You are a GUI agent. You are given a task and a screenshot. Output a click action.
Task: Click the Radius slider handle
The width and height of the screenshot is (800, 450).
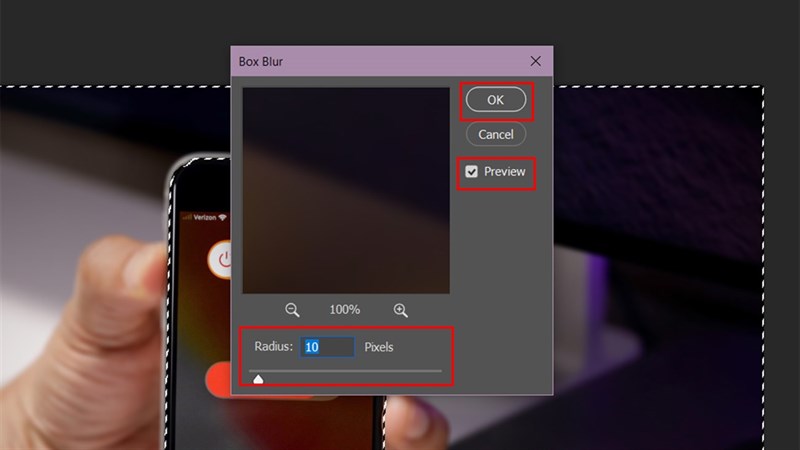[x=258, y=379]
